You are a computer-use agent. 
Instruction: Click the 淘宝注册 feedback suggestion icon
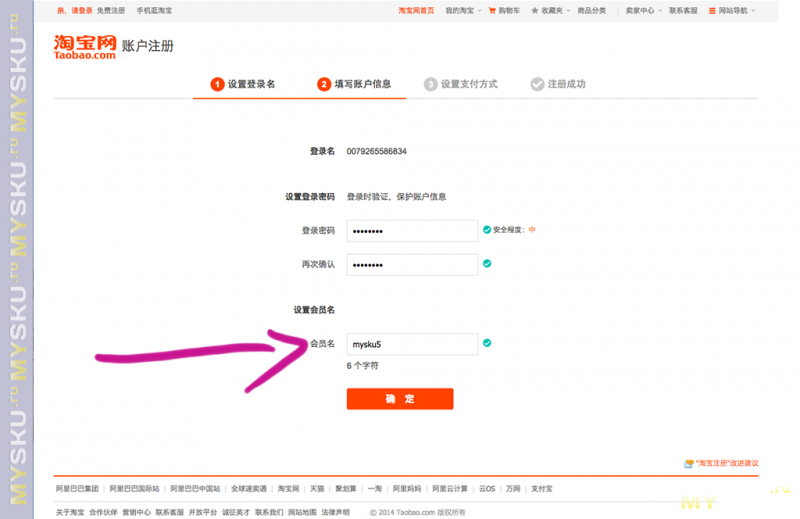[x=688, y=463]
